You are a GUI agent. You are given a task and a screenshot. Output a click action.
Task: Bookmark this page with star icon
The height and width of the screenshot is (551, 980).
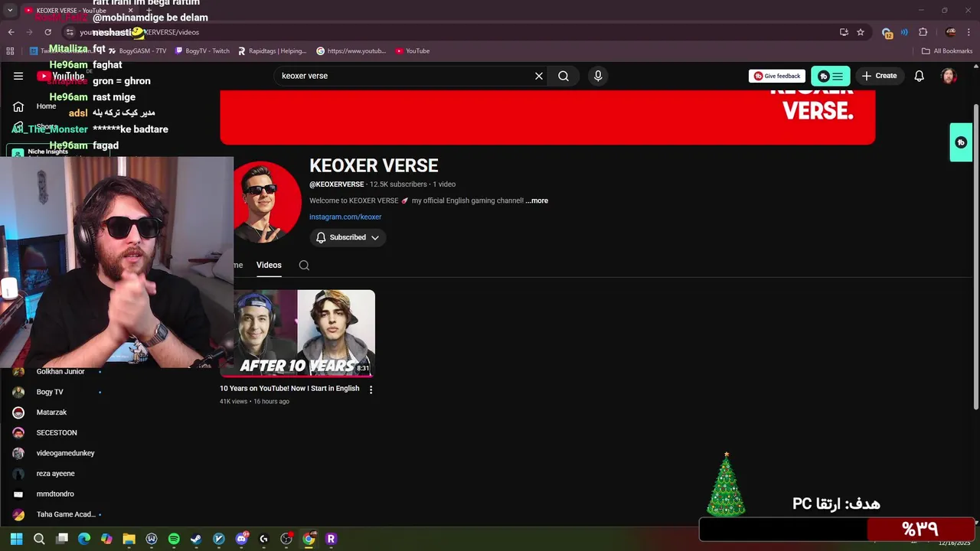point(861,32)
